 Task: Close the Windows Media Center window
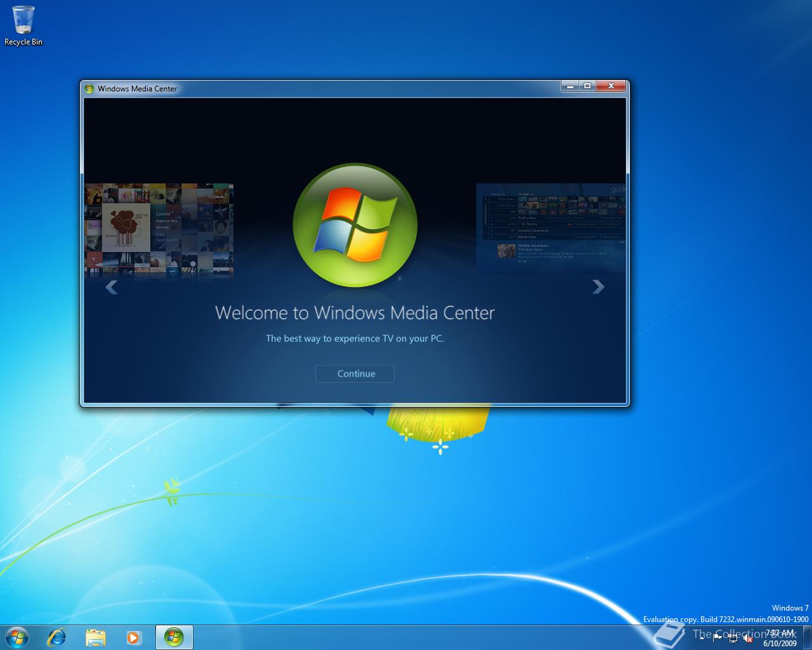611,86
